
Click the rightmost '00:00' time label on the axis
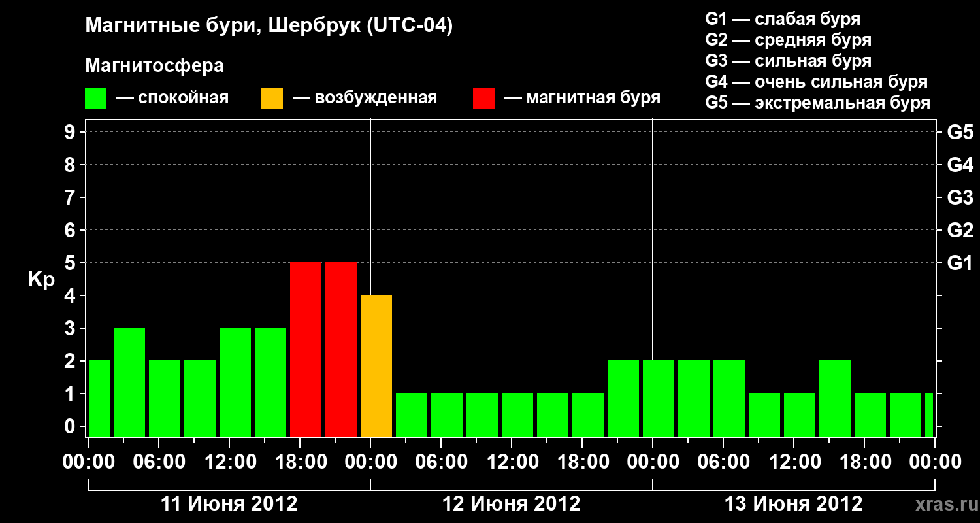pyautogui.click(x=935, y=462)
